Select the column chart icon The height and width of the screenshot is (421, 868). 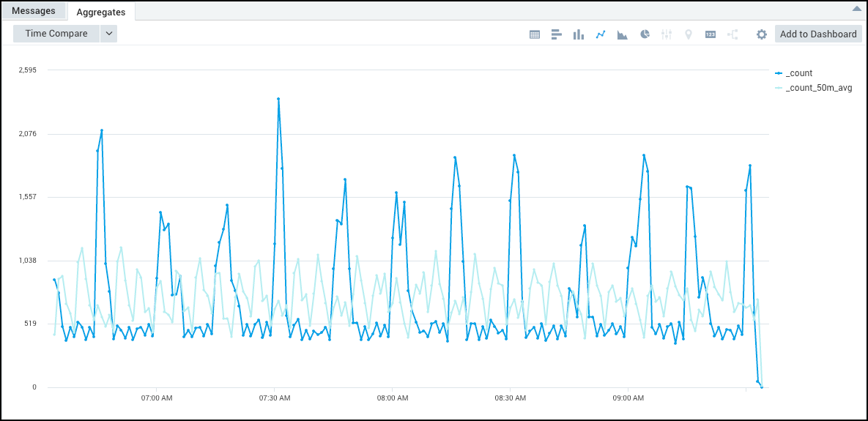(x=578, y=34)
